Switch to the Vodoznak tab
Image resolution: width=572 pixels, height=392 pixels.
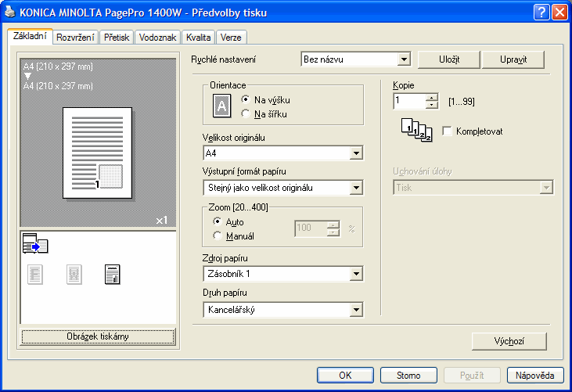tap(157, 37)
